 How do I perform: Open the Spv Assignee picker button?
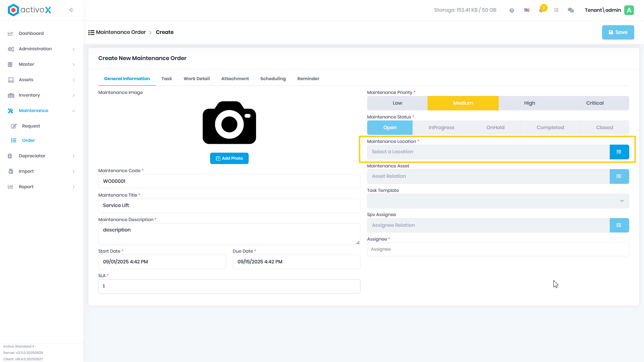tap(619, 225)
